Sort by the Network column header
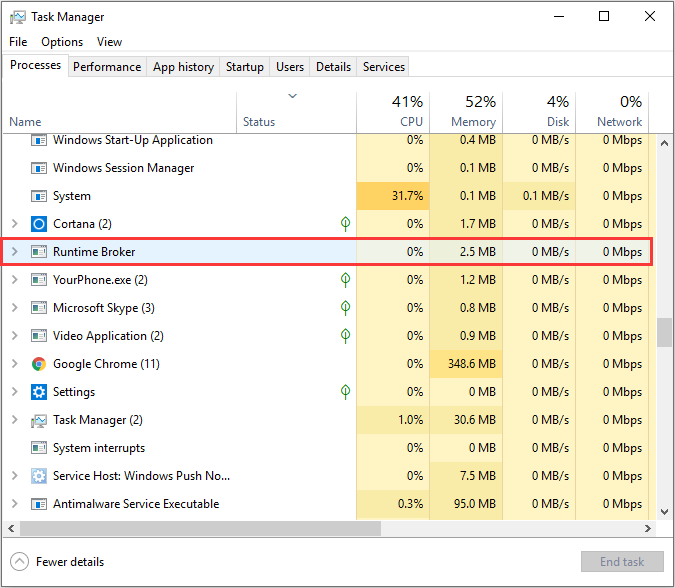 (612, 112)
